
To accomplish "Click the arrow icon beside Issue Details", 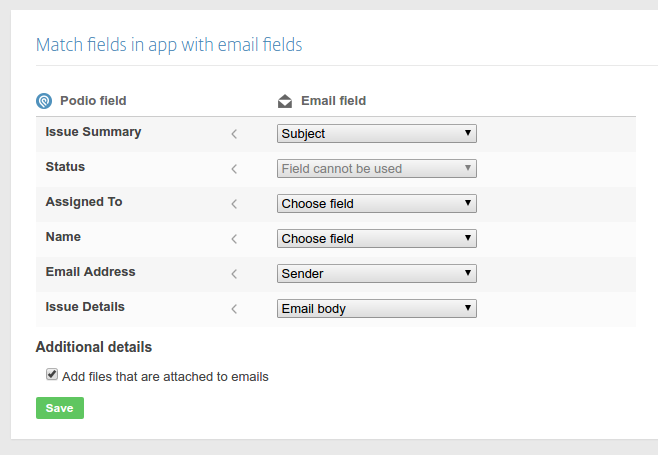I will tap(234, 309).
